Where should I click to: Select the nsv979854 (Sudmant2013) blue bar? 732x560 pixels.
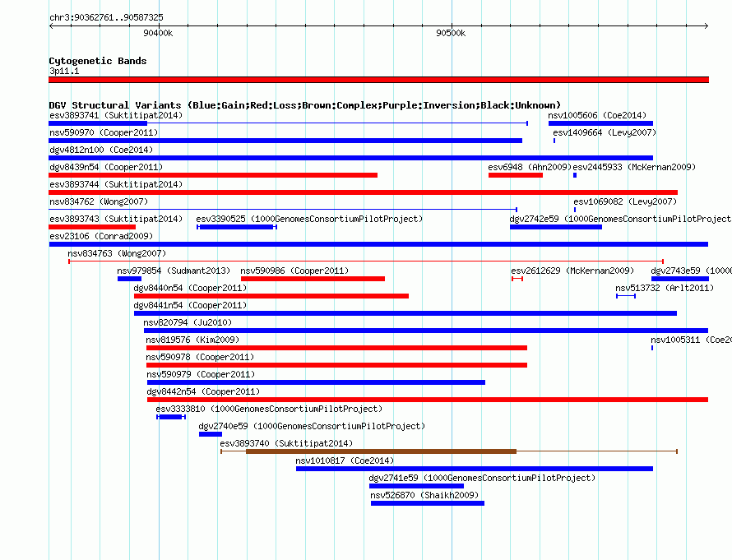pos(129,279)
